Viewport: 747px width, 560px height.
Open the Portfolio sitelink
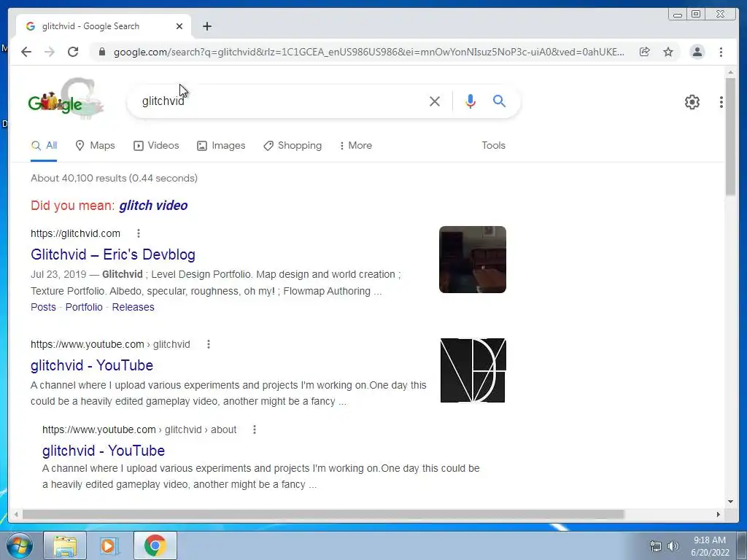[x=84, y=307]
